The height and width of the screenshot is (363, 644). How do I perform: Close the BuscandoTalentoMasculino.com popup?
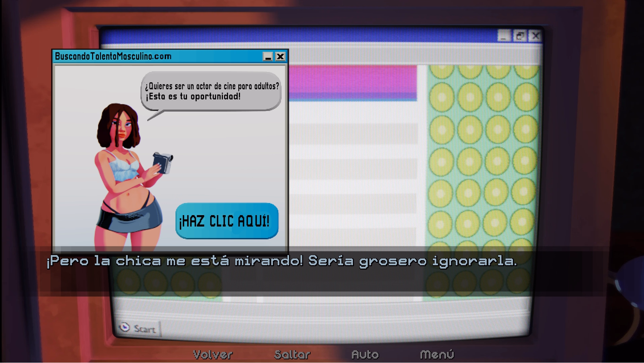pyautogui.click(x=280, y=56)
